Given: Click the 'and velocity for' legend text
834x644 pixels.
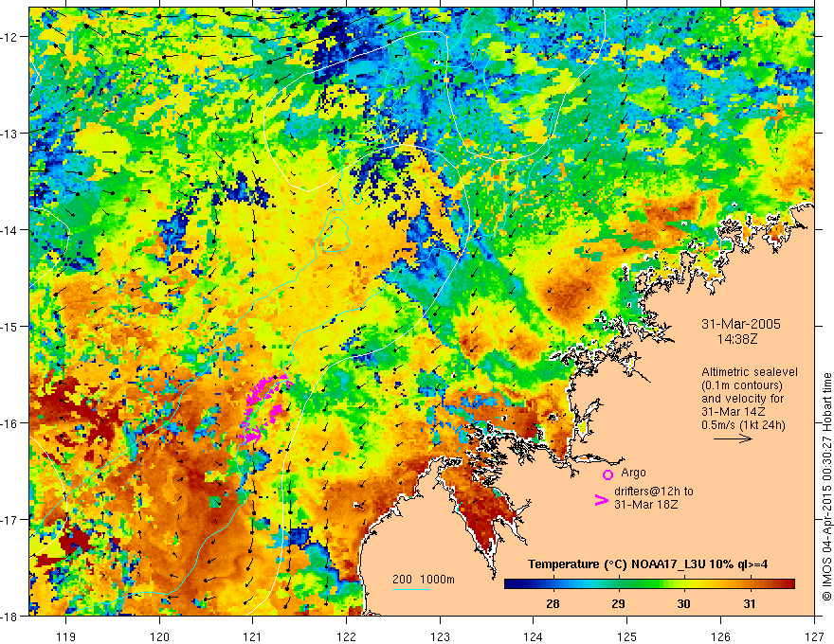Looking at the screenshot, I should pos(742,399).
